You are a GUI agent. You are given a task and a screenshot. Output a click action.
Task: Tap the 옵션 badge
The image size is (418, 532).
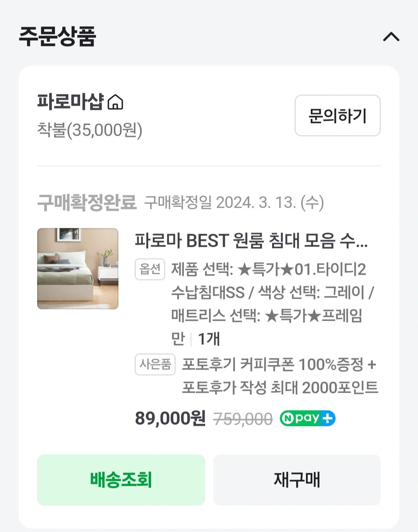tap(150, 269)
